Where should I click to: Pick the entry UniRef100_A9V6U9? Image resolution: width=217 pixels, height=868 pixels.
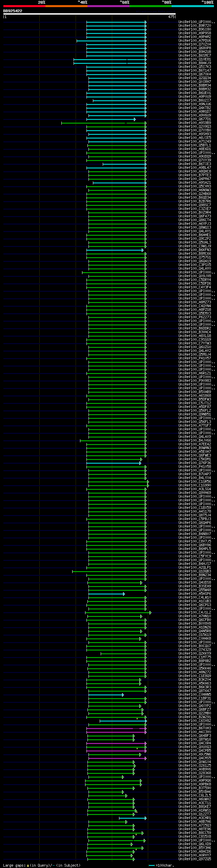(x=195, y=116)
